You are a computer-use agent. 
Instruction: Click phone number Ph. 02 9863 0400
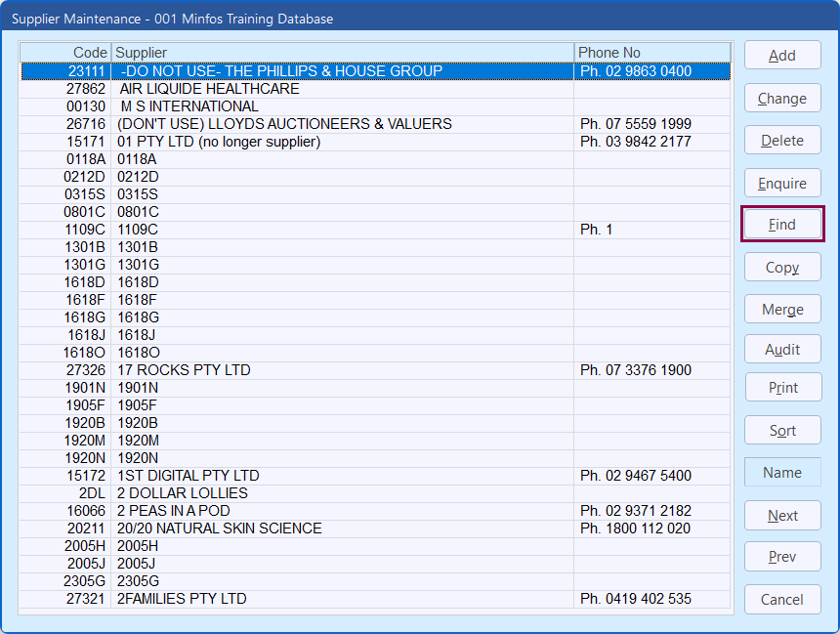coord(636,71)
